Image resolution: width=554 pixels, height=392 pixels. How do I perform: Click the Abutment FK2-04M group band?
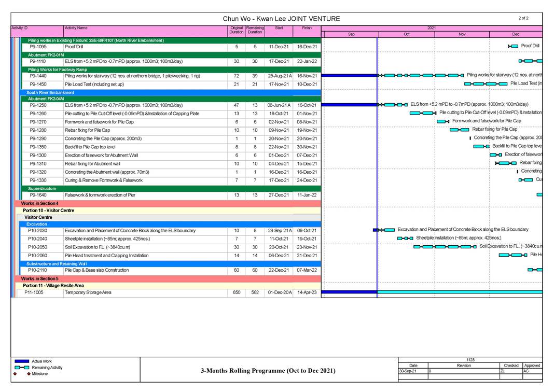click(x=171, y=99)
